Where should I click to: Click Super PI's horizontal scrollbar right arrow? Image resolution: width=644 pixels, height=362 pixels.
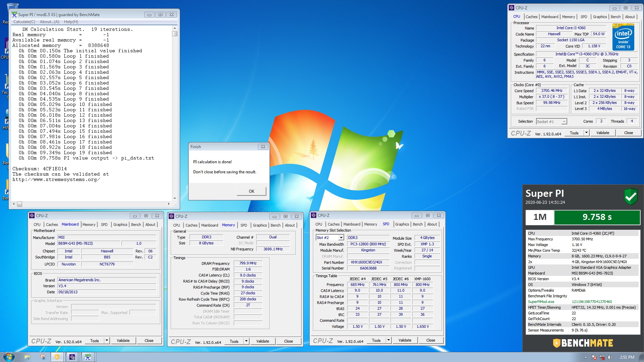click(169, 204)
